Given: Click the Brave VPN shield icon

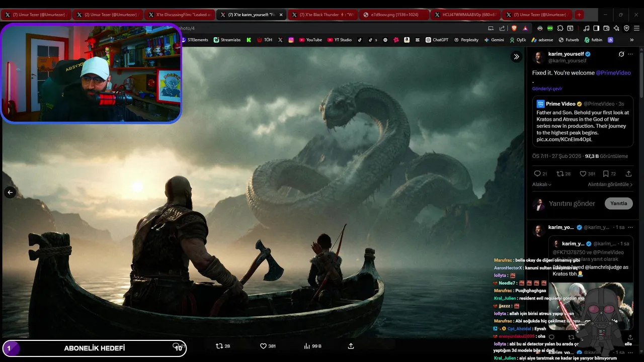Looking at the screenshot, I should 626,28.
